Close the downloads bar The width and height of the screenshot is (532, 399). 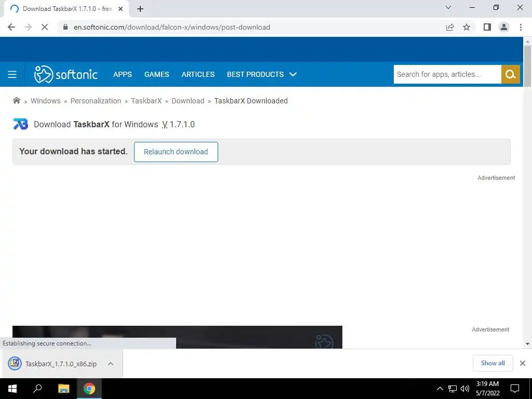[523, 363]
